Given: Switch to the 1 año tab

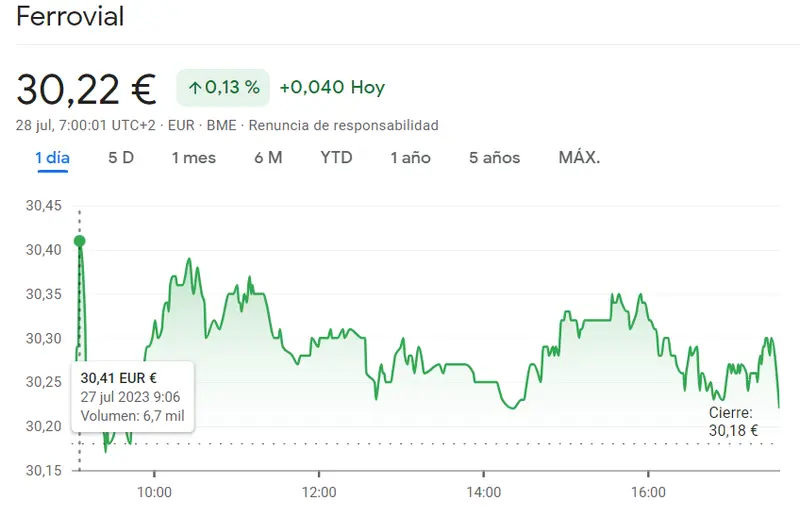Looking at the screenshot, I should pos(410,158).
